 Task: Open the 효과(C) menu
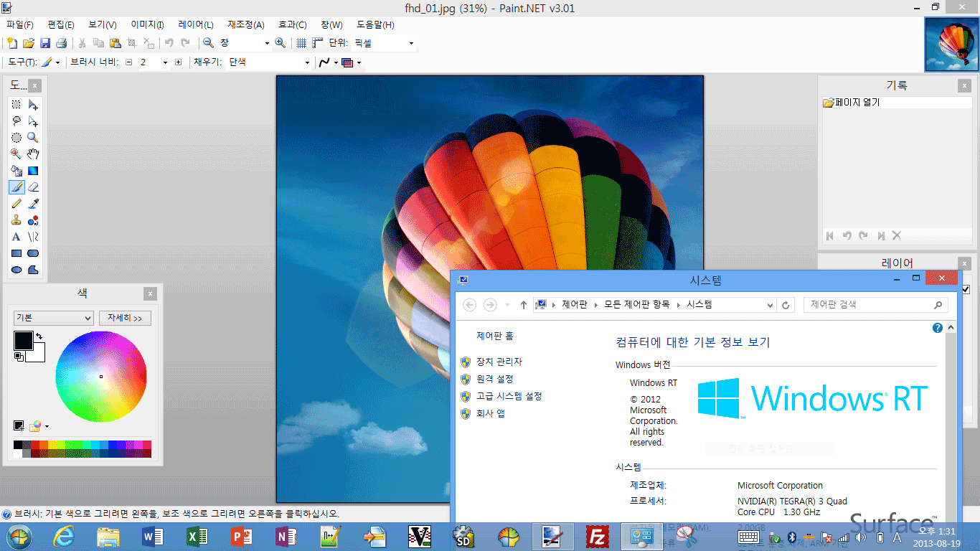point(292,24)
